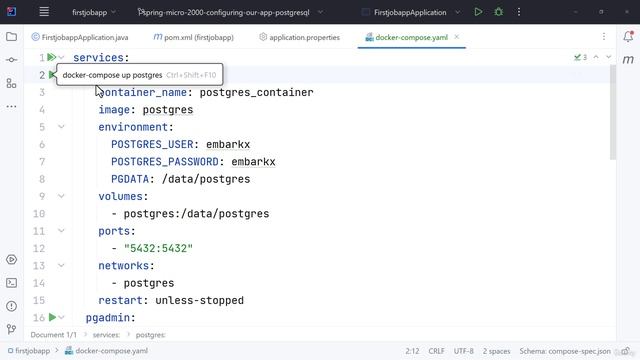Screen dimensions: 640x360
Task: Close the docker-compose.yaml tab
Action: [x=457, y=37]
